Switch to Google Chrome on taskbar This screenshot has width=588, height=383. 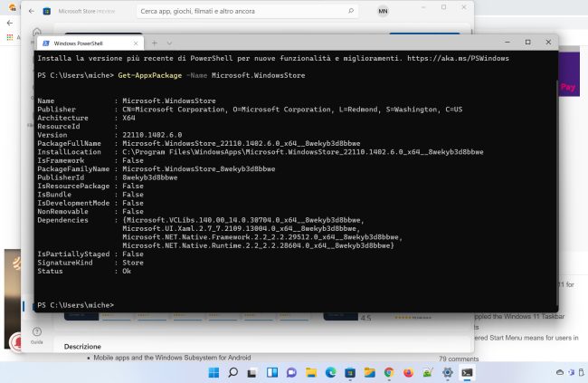point(389,372)
